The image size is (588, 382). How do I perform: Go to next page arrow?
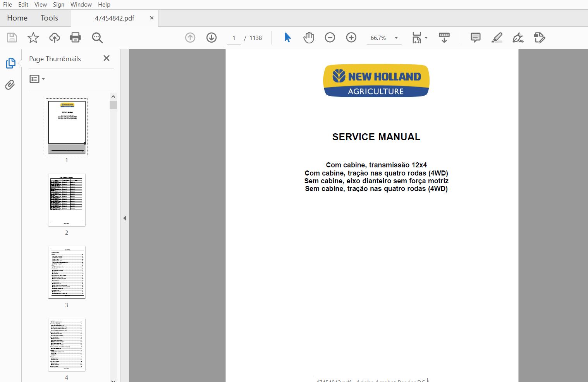point(211,38)
